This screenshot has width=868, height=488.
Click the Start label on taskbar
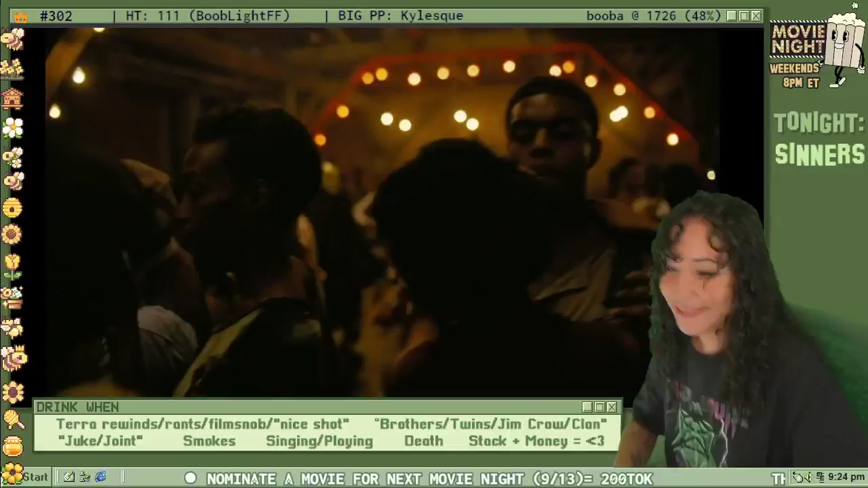(x=35, y=477)
